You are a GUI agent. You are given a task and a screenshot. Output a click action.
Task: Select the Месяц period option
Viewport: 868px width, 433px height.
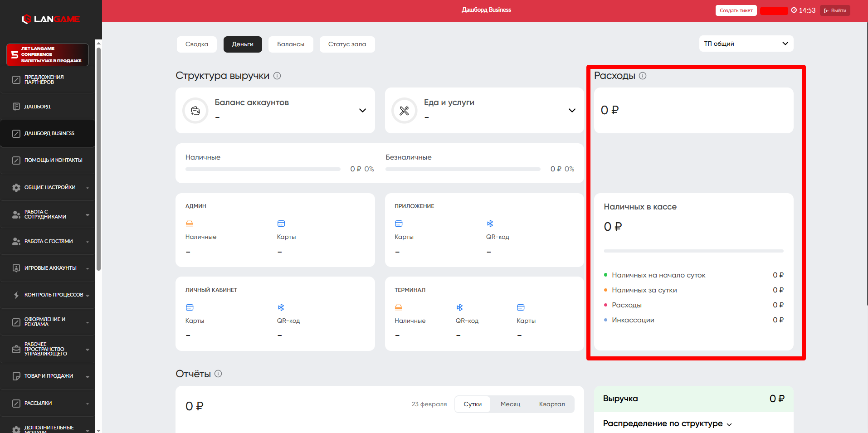click(510, 404)
